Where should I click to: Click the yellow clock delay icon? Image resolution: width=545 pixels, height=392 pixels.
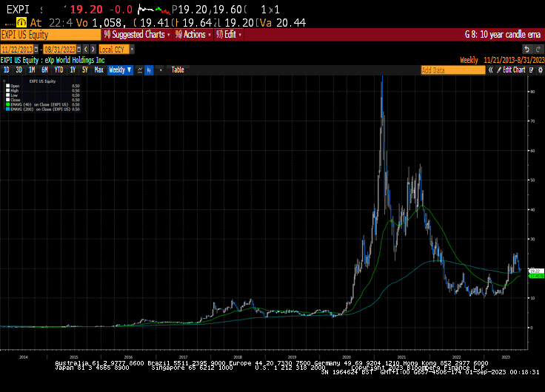pos(21,23)
